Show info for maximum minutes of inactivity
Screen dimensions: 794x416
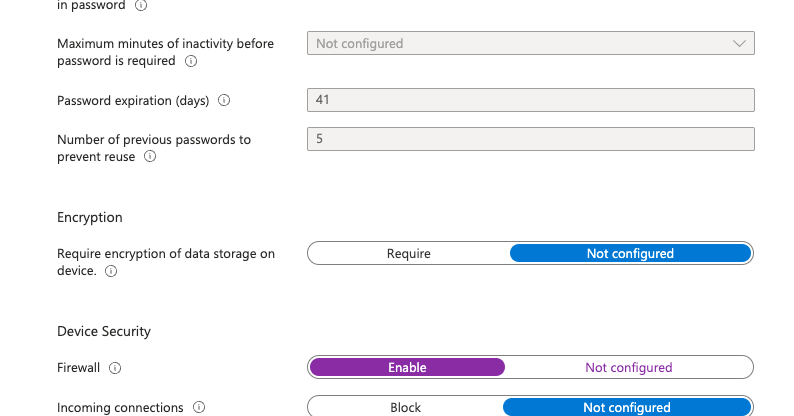pyautogui.click(x=191, y=61)
